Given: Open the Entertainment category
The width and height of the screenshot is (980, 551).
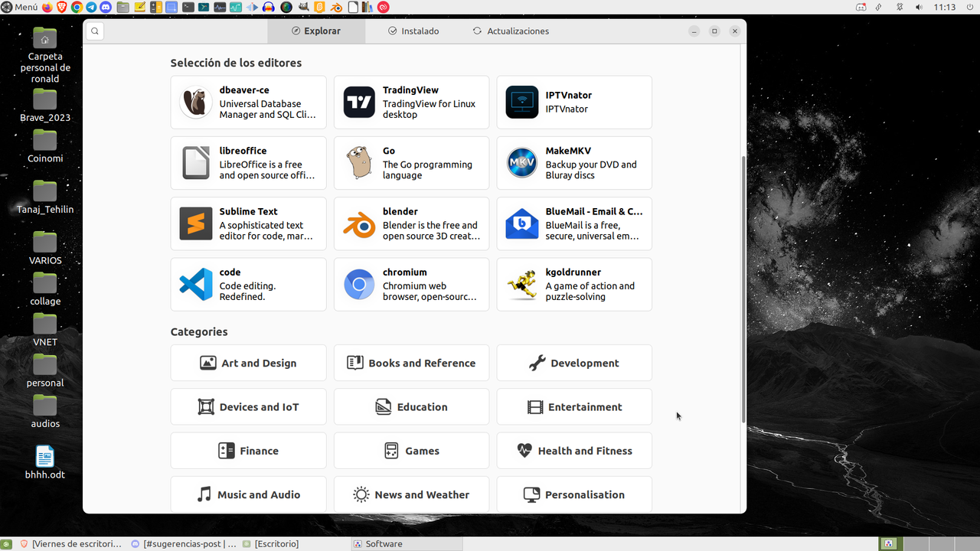Looking at the screenshot, I should pyautogui.click(x=574, y=406).
